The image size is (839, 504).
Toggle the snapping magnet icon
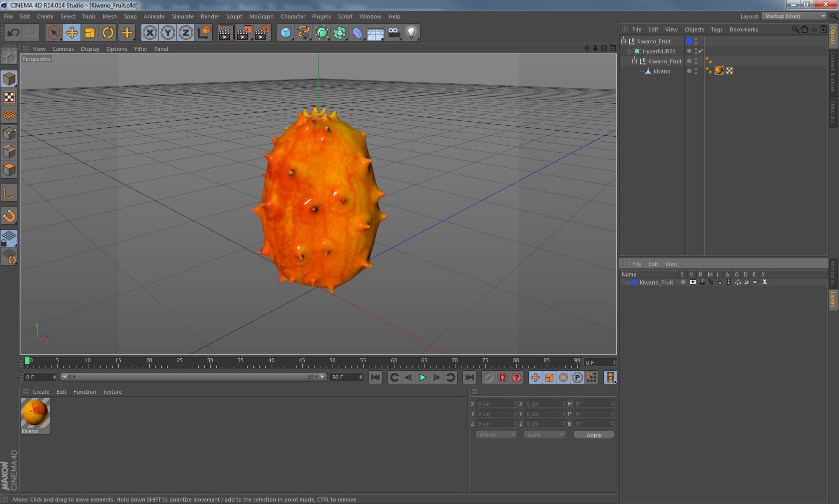[x=9, y=216]
